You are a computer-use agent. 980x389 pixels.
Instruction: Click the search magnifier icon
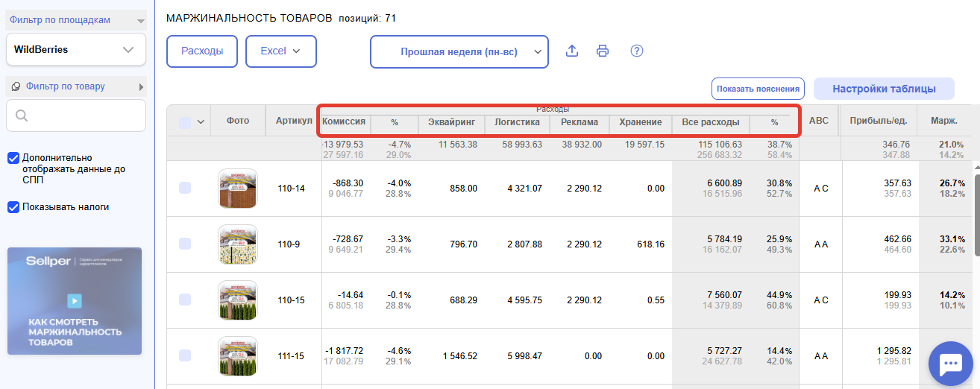click(22, 116)
